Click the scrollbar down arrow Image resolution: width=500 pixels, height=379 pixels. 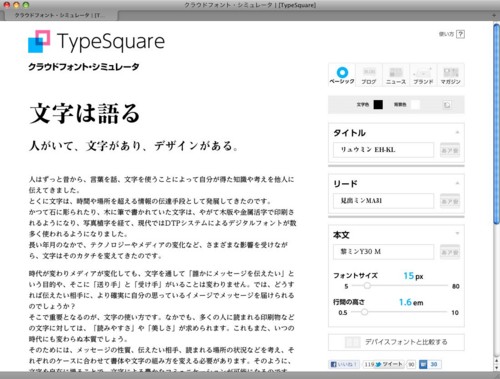tap(496, 367)
